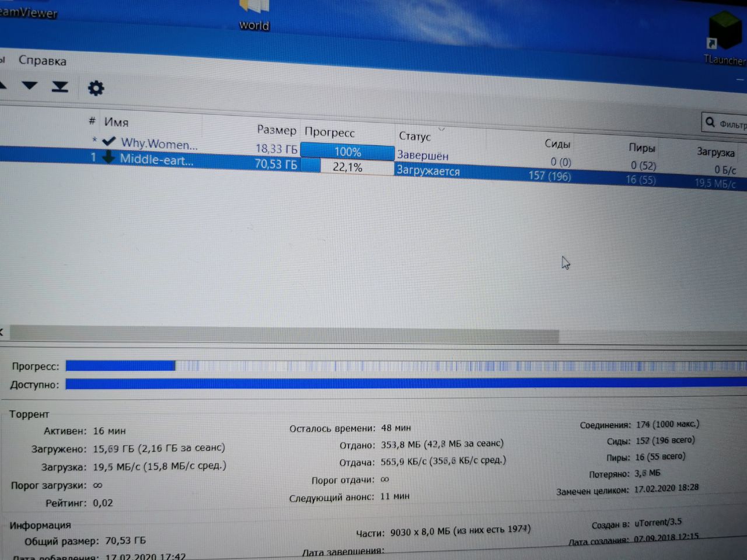Open the Справка menu
This screenshot has height=560, width=747.
[42, 61]
